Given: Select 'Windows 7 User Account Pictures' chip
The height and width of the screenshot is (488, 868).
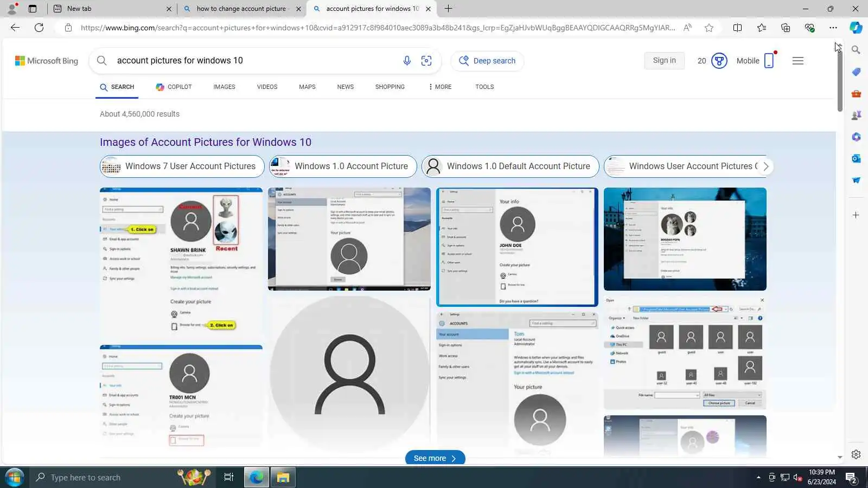Looking at the screenshot, I should click(x=182, y=166).
